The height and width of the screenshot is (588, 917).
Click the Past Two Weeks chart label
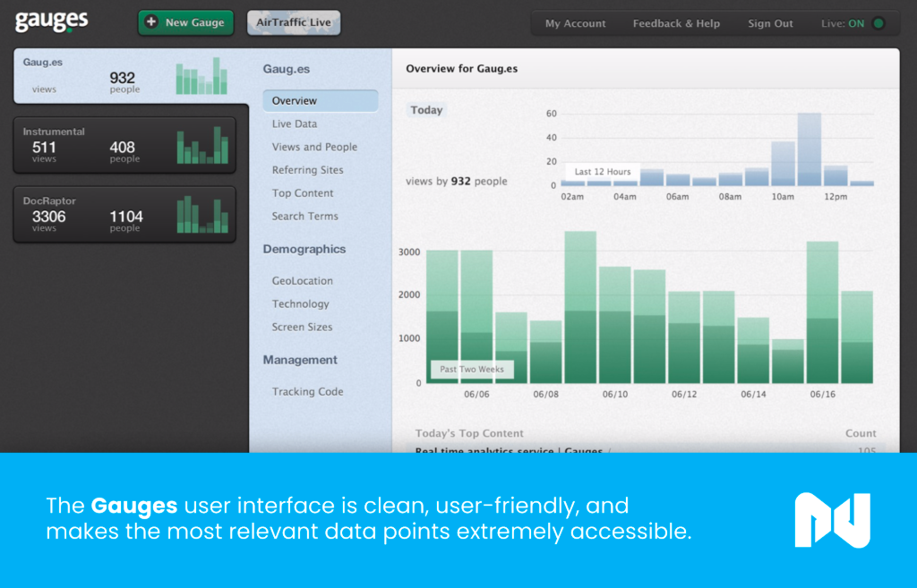click(x=471, y=369)
